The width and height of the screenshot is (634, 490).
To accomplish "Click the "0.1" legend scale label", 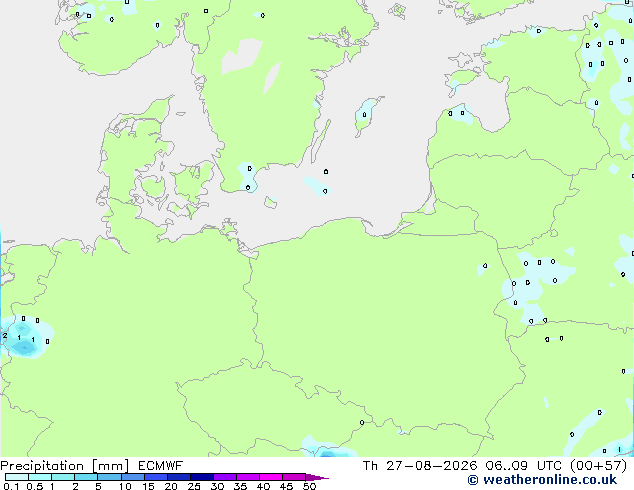I will tap(11, 486).
